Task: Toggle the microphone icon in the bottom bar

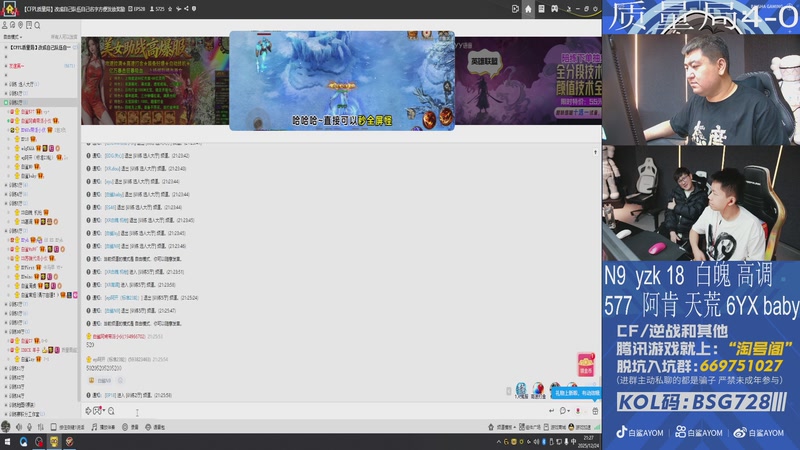Action: 30,427
